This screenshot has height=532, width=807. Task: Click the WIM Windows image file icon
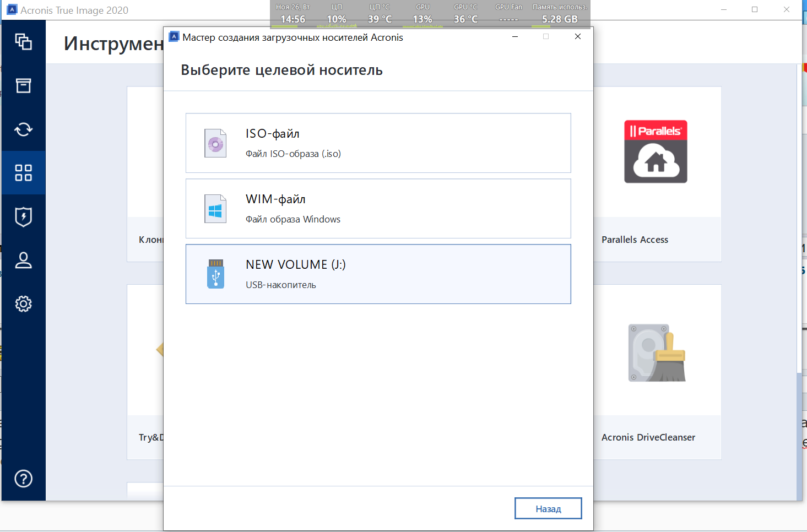(215, 209)
